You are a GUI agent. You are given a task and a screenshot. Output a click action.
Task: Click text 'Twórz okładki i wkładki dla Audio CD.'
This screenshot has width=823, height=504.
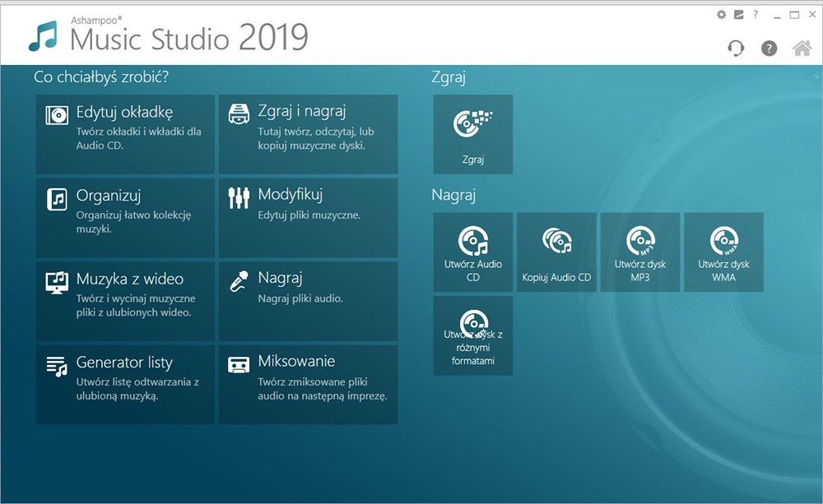coord(138,138)
